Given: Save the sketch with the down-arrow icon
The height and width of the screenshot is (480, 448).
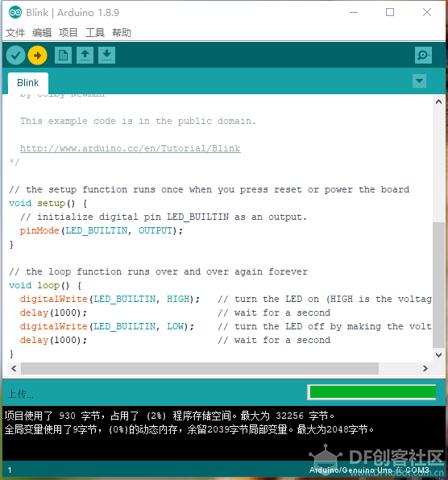Looking at the screenshot, I should tap(106, 55).
